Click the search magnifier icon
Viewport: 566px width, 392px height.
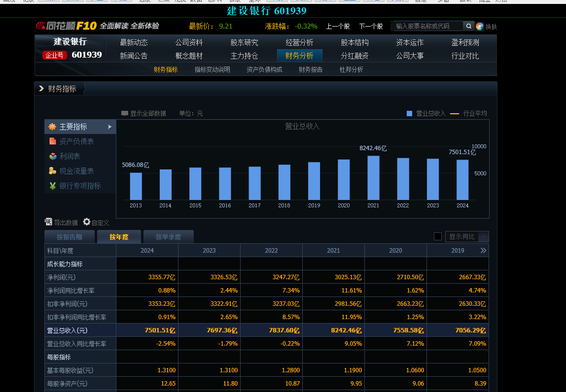468,26
